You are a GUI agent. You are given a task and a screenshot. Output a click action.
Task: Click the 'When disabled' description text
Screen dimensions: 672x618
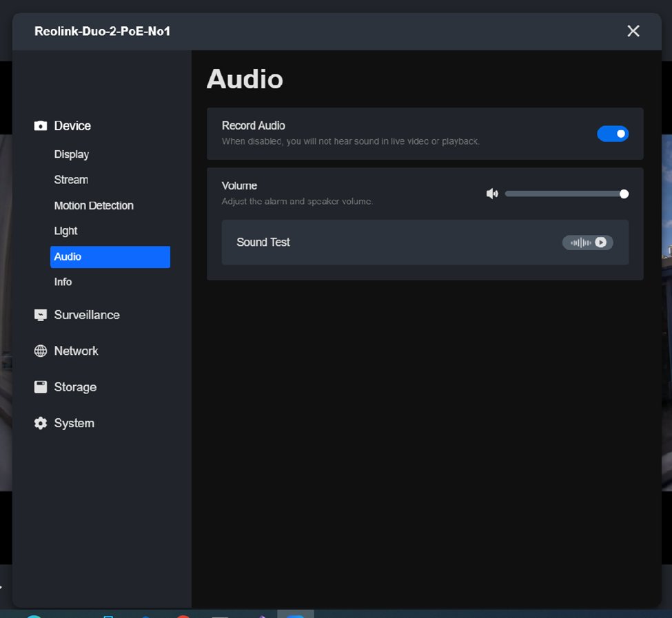(351, 141)
